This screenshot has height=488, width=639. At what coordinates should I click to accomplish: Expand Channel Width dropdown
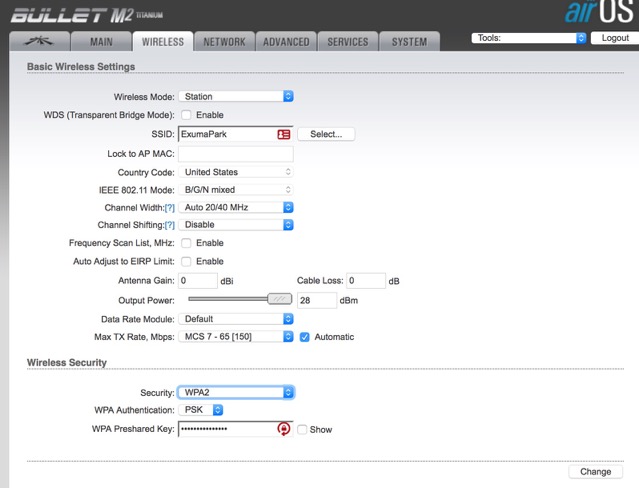[236, 207]
